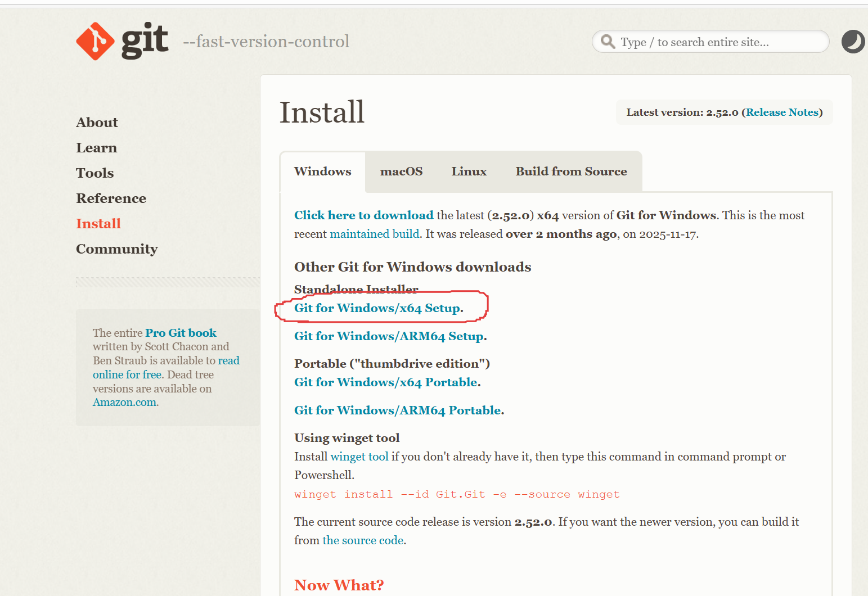Click the winget install command text
Screen dimensions: 868x596
click(x=457, y=494)
